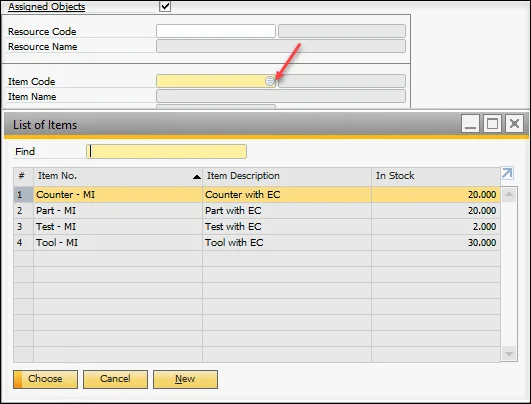The height and width of the screenshot is (404, 531).
Task: Click into the Resource Code input field
Action: tap(216, 31)
